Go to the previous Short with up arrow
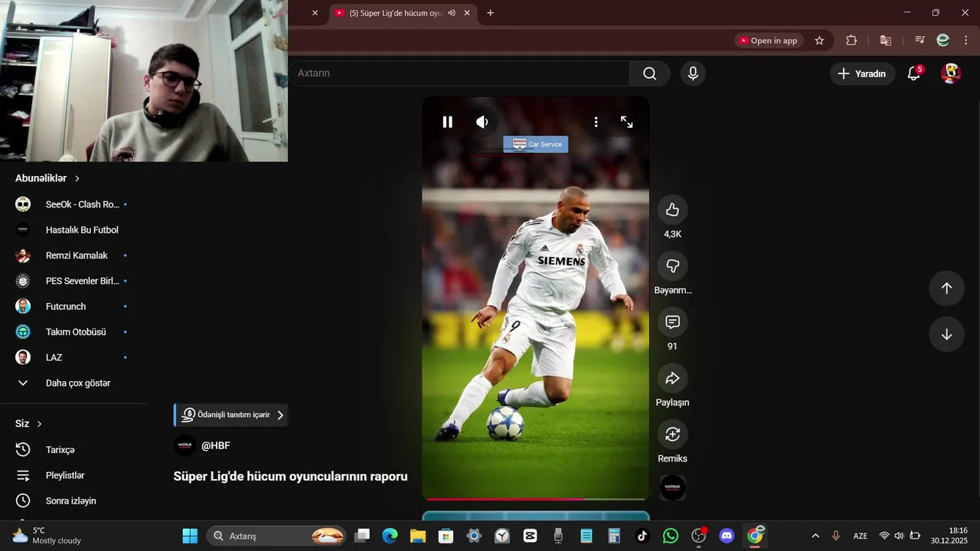Image resolution: width=980 pixels, height=551 pixels. point(946,288)
